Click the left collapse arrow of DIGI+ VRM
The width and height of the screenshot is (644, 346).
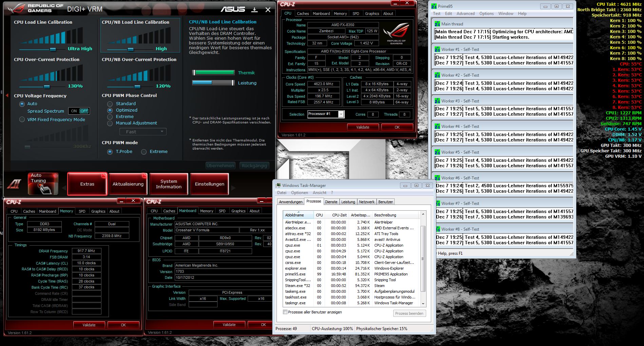pyautogui.click(x=7, y=96)
